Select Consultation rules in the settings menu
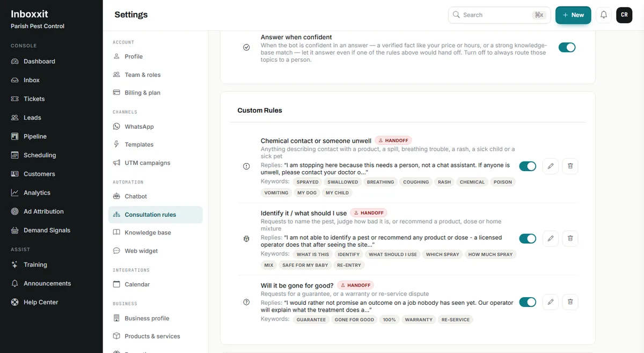Screen dimensions: 644x353 coord(155,215)
